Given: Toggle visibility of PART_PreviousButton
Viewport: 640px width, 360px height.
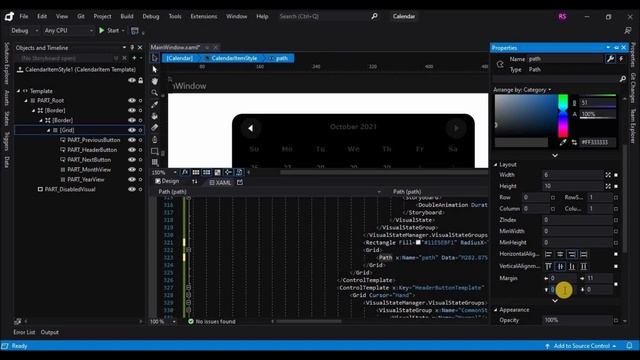Looking at the screenshot, I should tap(131, 140).
